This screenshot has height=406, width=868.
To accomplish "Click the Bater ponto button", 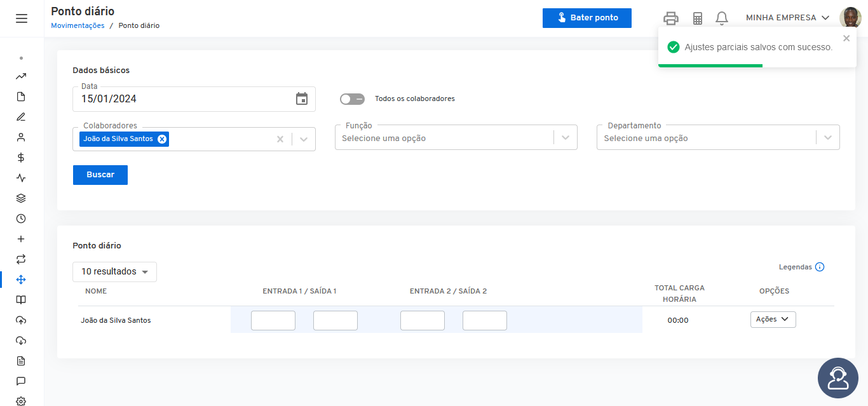I will point(587,18).
